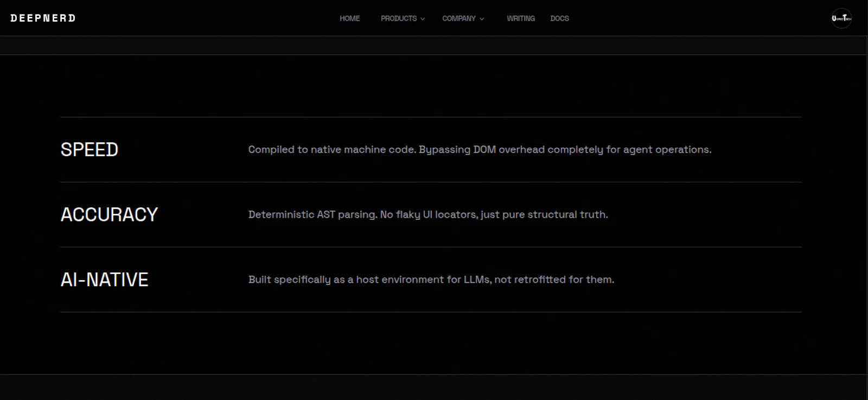Select the AI-NATIVE heading
The image size is (868, 400).
click(104, 280)
